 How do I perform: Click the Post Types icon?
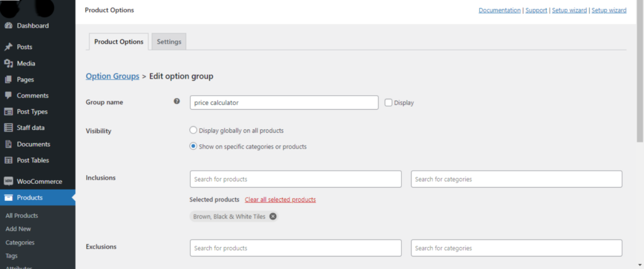(x=8, y=112)
